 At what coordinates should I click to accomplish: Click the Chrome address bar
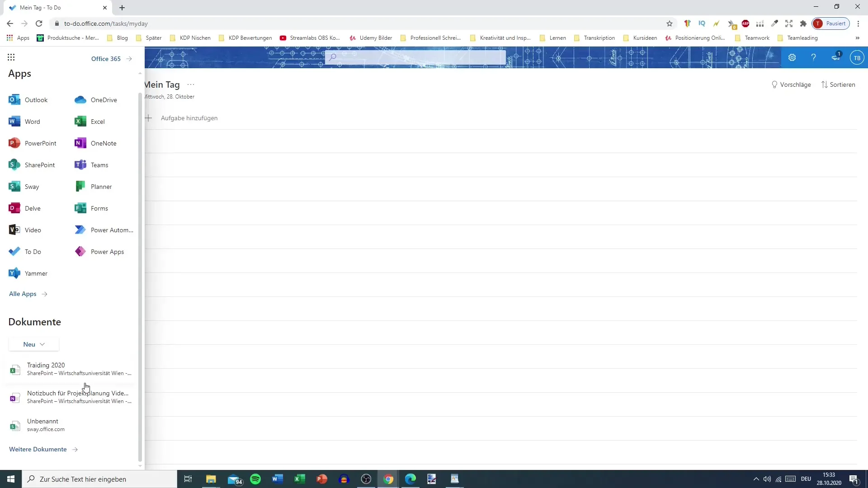point(362,23)
